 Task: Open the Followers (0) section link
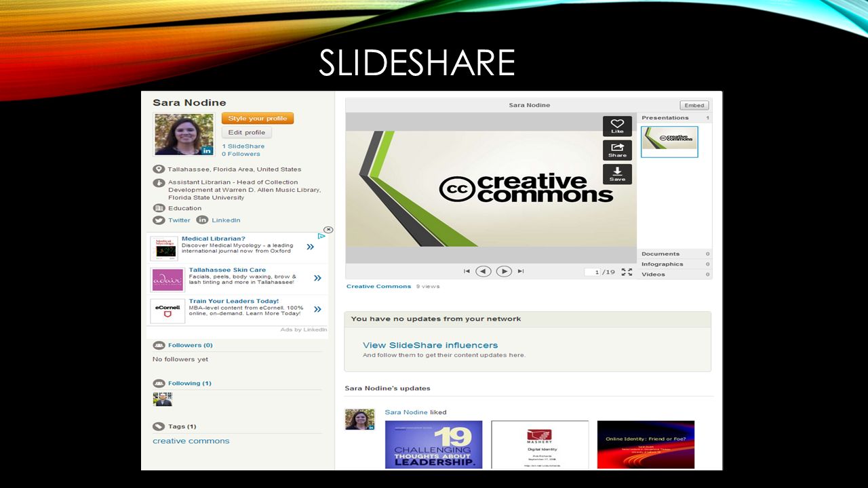pyautogui.click(x=190, y=345)
